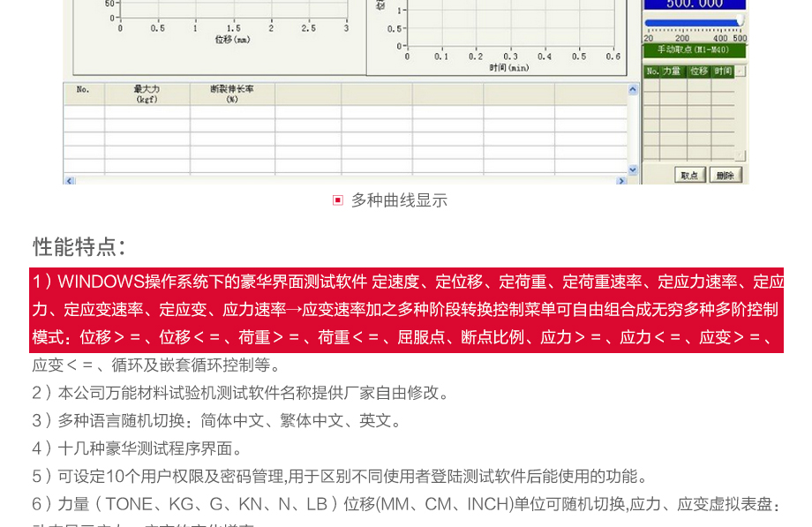This screenshot has height=527, width=812.
Task: Click the red bullet icon beside 多种曲线显示
Action: (337, 200)
